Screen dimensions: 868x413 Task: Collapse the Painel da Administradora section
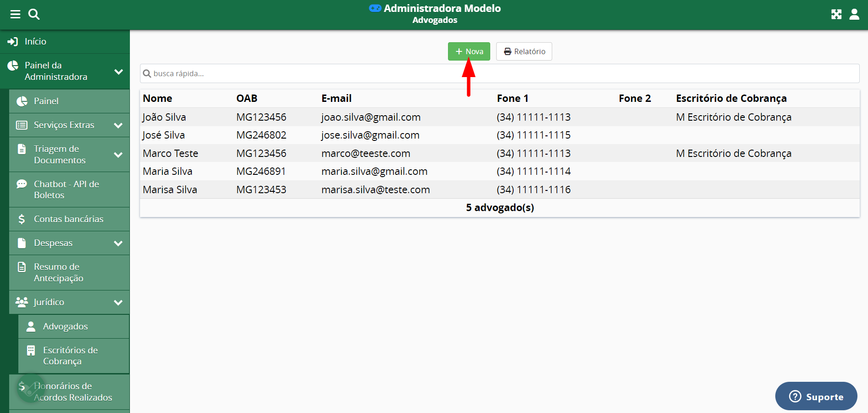(118, 72)
